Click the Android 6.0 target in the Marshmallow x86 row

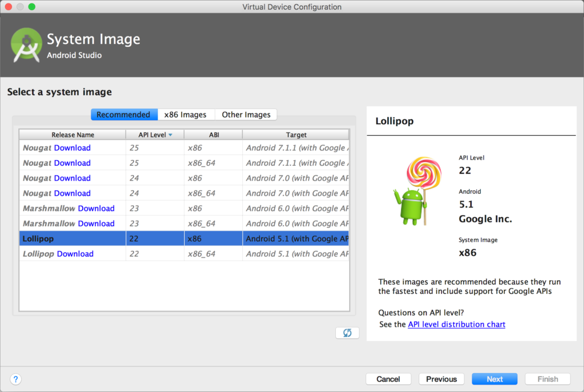point(296,209)
